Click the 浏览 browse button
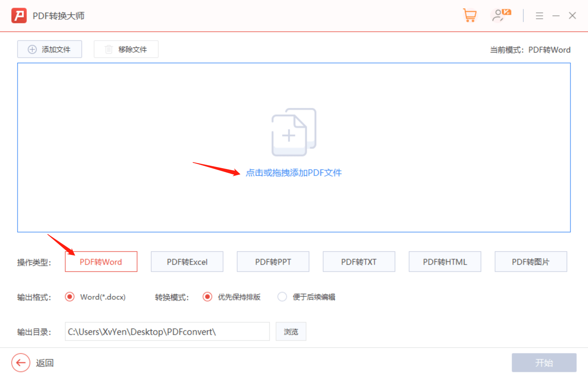This screenshot has height=376, width=588. (x=291, y=332)
